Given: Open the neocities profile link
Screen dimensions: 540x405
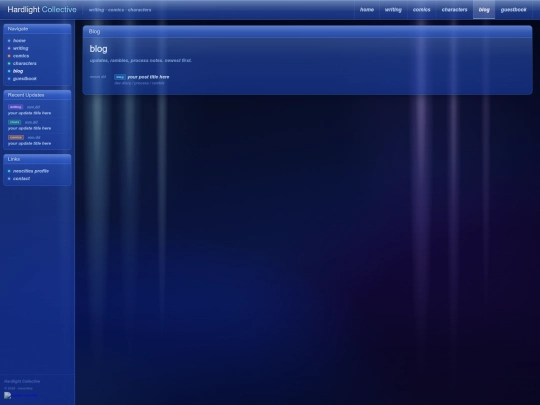Looking at the screenshot, I should coord(31,171).
